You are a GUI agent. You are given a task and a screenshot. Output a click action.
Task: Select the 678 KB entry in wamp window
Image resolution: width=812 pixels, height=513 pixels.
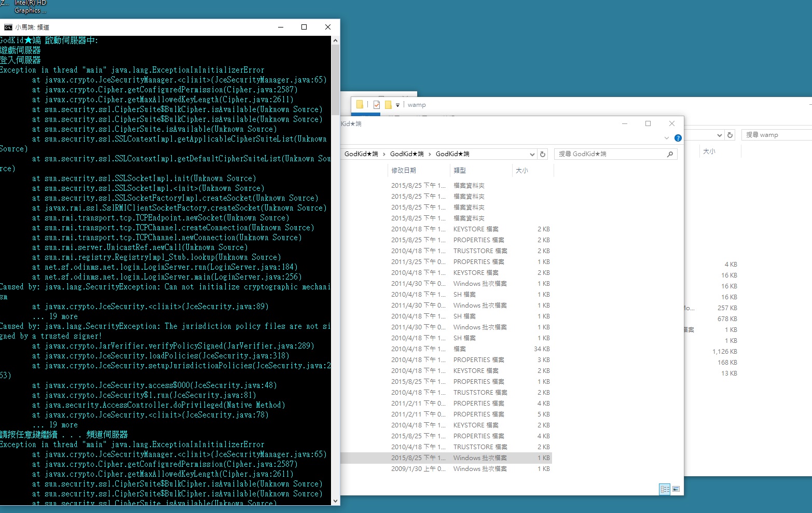(727, 319)
